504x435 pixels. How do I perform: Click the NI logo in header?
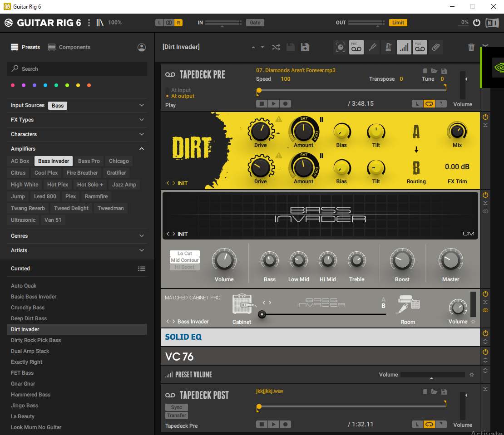click(x=492, y=23)
